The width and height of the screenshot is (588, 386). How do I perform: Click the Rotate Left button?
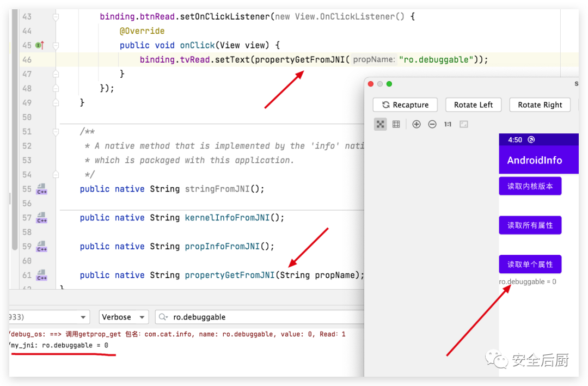pyautogui.click(x=473, y=105)
